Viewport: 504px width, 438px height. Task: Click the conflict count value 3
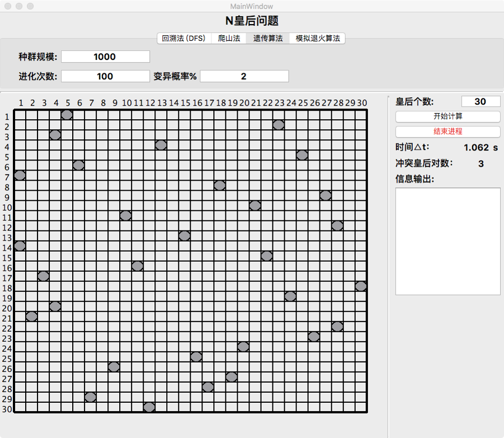[481, 164]
